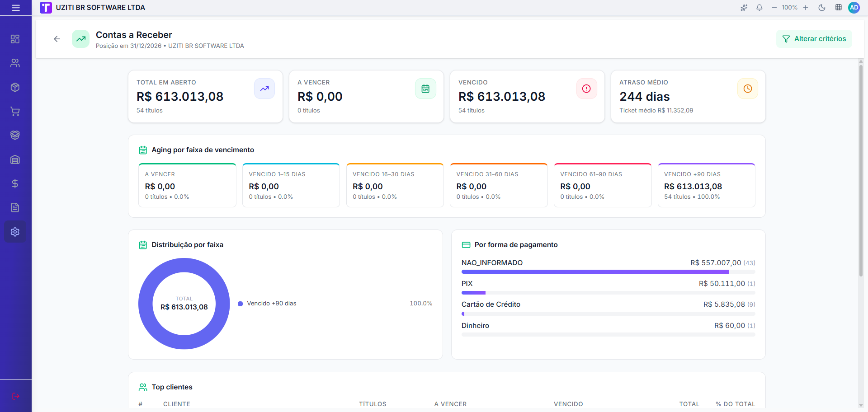The image size is (868, 412).
Task: Click the CLIENTE column header
Action: 177,404
